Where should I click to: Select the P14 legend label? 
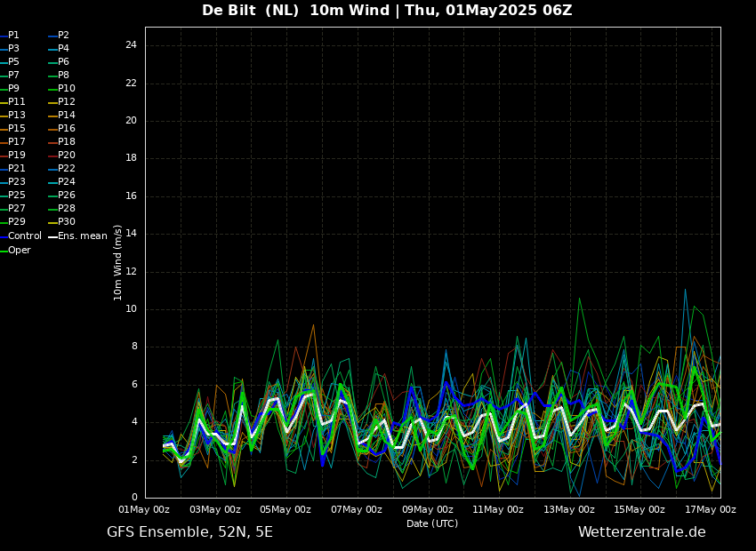[x=67, y=116]
